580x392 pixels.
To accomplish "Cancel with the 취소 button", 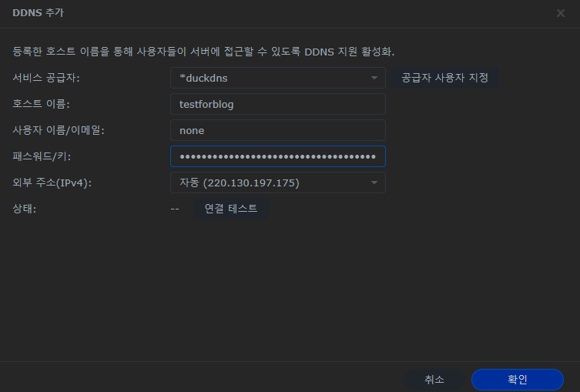I will pyautogui.click(x=434, y=380).
